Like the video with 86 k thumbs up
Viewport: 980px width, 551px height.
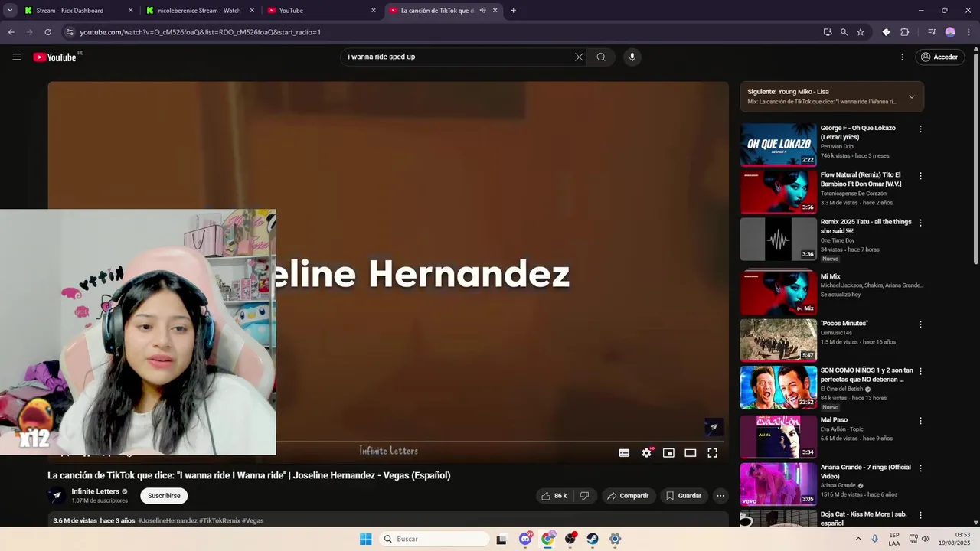point(554,496)
